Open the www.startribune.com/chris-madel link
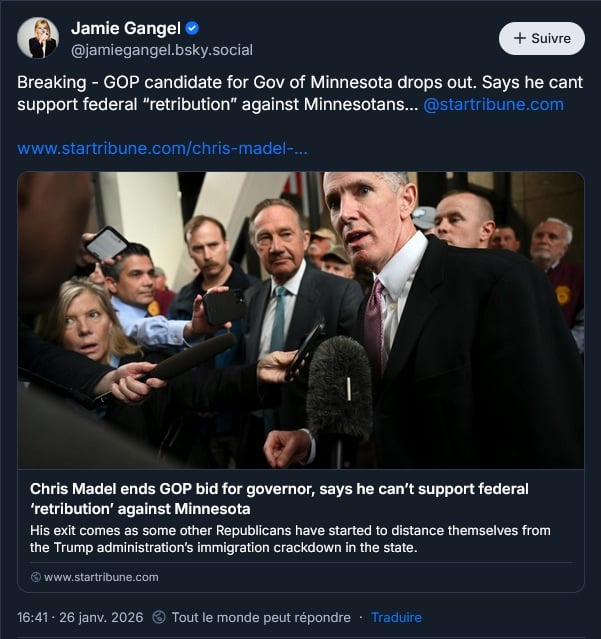 tap(162, 148)
